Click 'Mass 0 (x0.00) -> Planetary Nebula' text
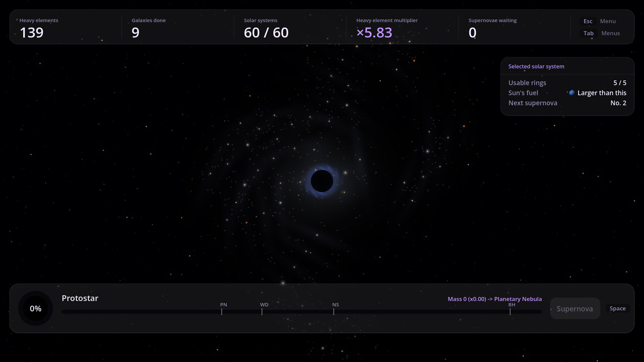 (x=495, y=299)
